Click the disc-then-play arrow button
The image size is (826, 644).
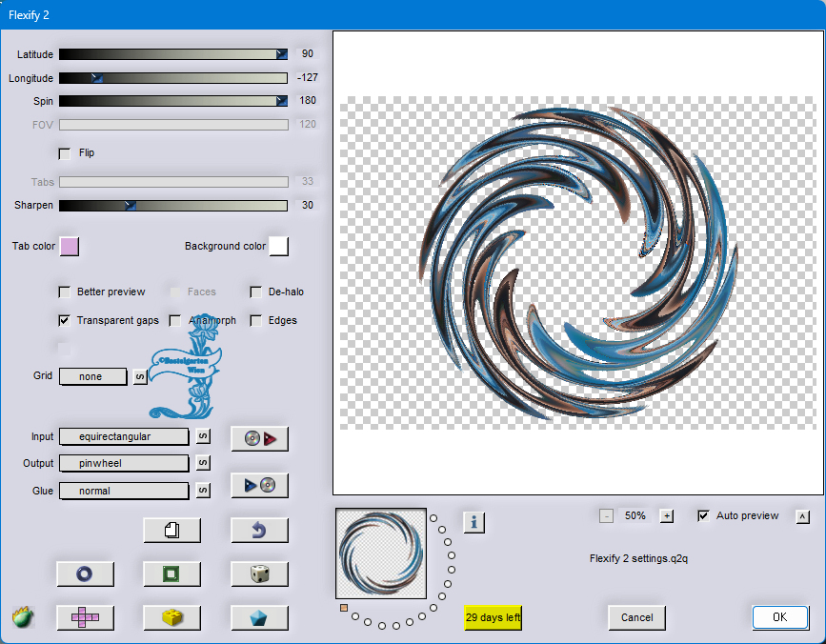(x=260, y=438)
